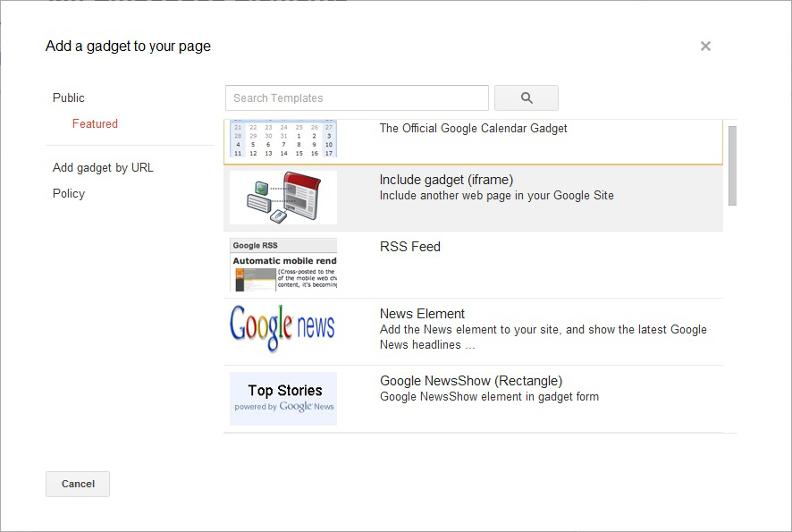Screen dimensions: 792x532
Task: Open Add gadget by URL
Action: pyautogui.click(x=103, y=168)
